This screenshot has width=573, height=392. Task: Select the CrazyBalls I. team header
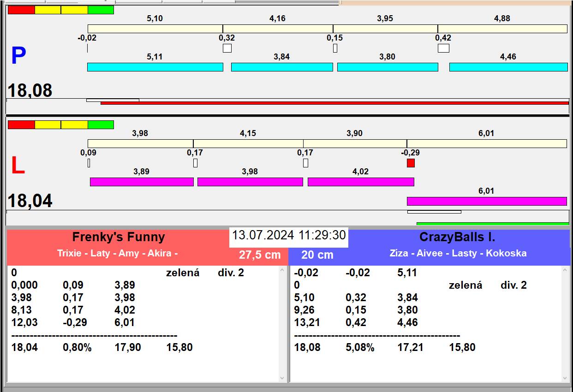[x=457, y=237]
